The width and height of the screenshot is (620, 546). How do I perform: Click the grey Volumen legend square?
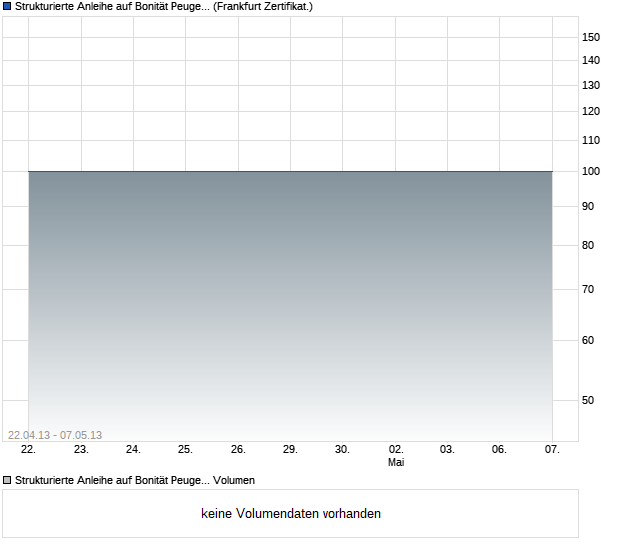point(7,480)
